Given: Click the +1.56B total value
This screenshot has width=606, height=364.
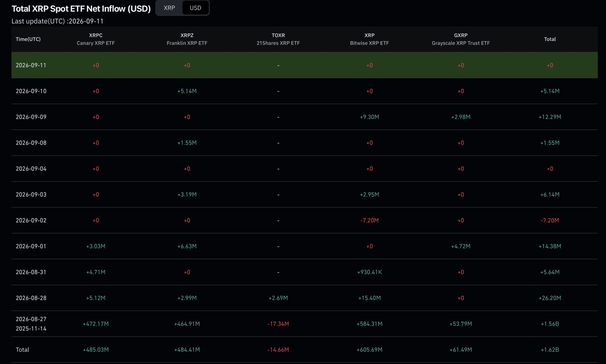Looking at the screenshot, I should coord(550,324).
